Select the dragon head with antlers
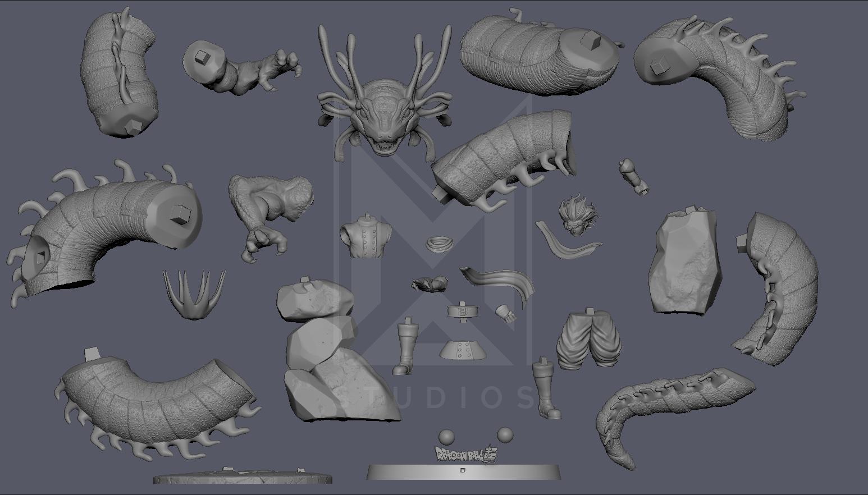This screenshot has width=868, height=495. [x=385, y=112]
